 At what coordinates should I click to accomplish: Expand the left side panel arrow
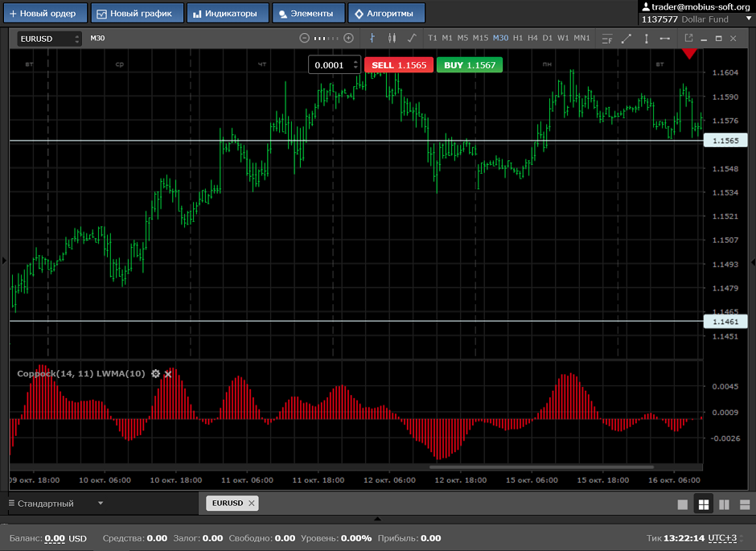click(4, 261)
